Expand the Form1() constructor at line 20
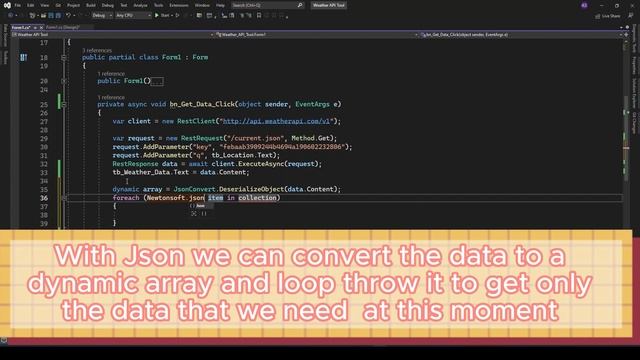 point(64,81)
